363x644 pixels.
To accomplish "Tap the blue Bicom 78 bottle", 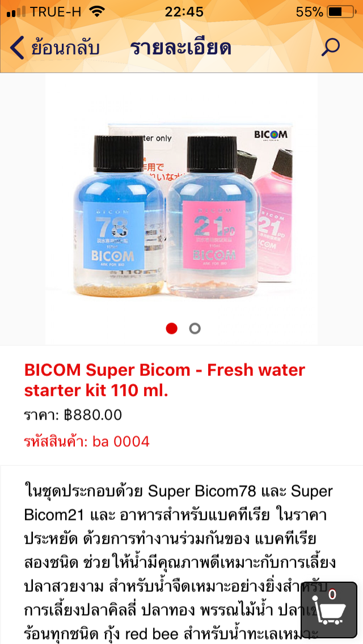I will (x=119, y=215).
